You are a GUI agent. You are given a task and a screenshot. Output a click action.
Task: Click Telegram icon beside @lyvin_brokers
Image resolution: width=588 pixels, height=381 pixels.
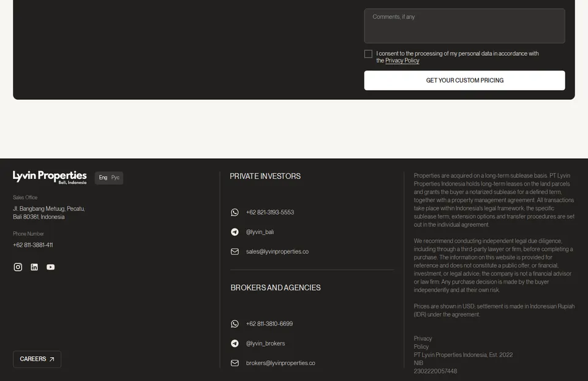click(x=235, y=344)
